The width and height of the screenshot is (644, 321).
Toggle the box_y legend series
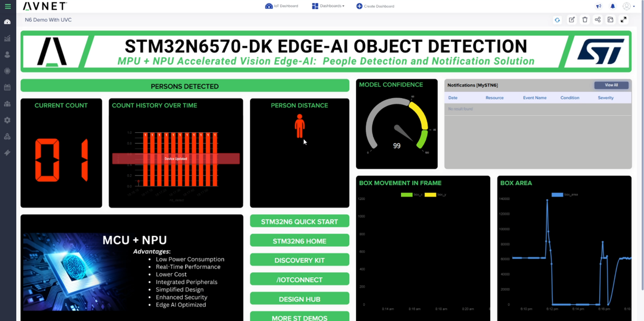point(435,195)
